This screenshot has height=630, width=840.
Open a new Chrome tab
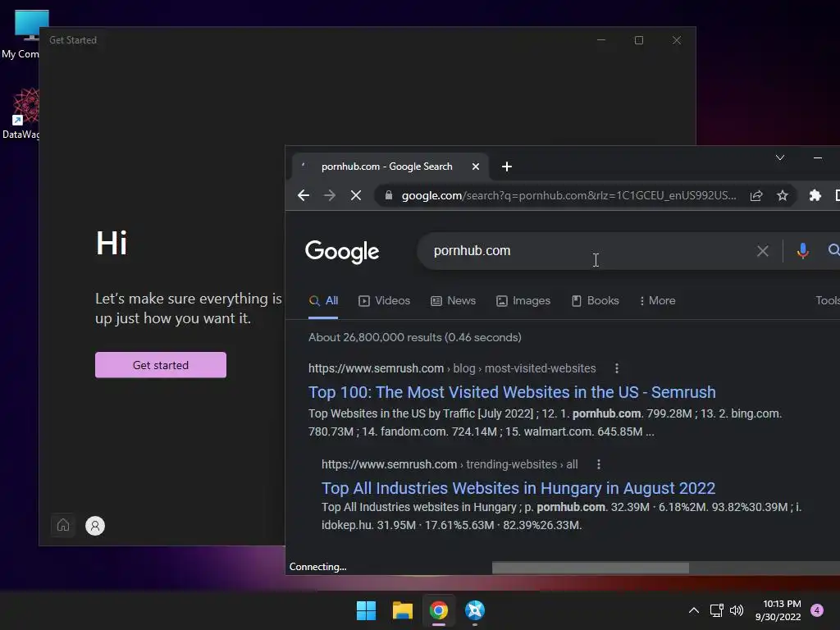507,167
